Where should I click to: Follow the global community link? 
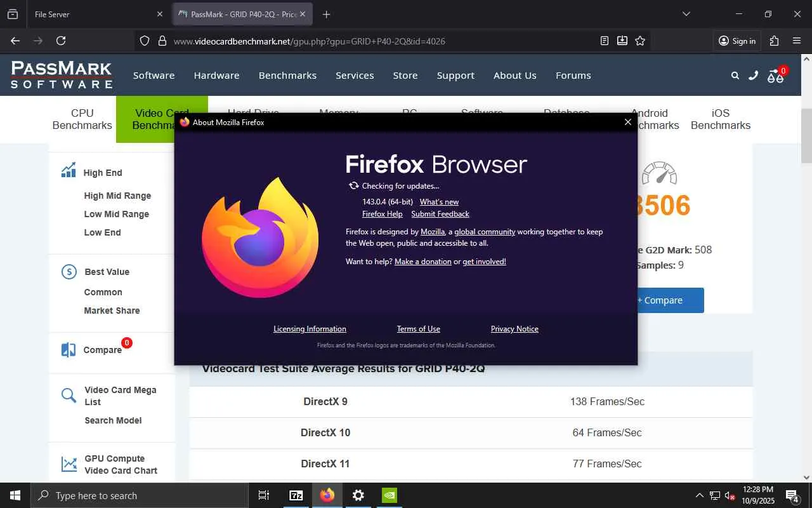(485, 232)
